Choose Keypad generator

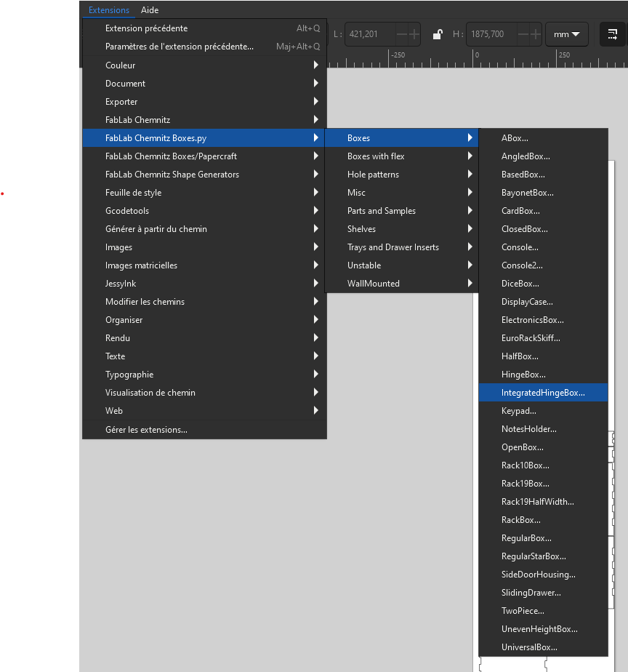pos(543,411)
